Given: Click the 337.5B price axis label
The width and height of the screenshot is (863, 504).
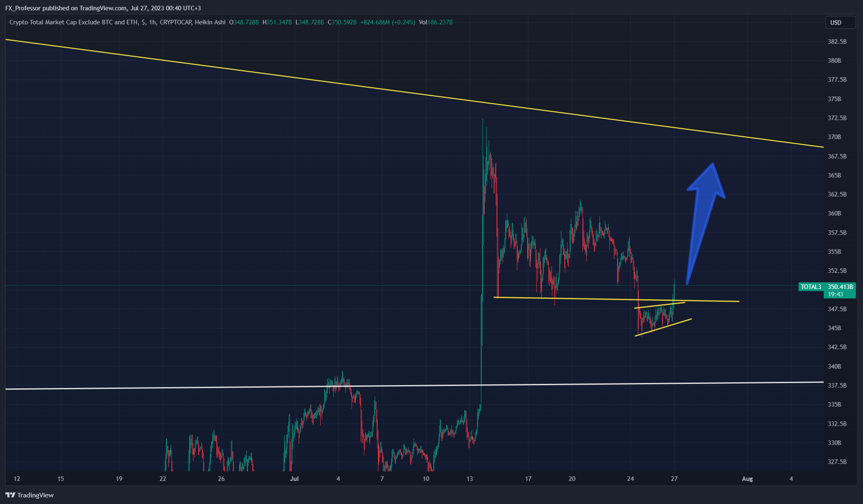Looking at the screenshot, I should [837, 386].
